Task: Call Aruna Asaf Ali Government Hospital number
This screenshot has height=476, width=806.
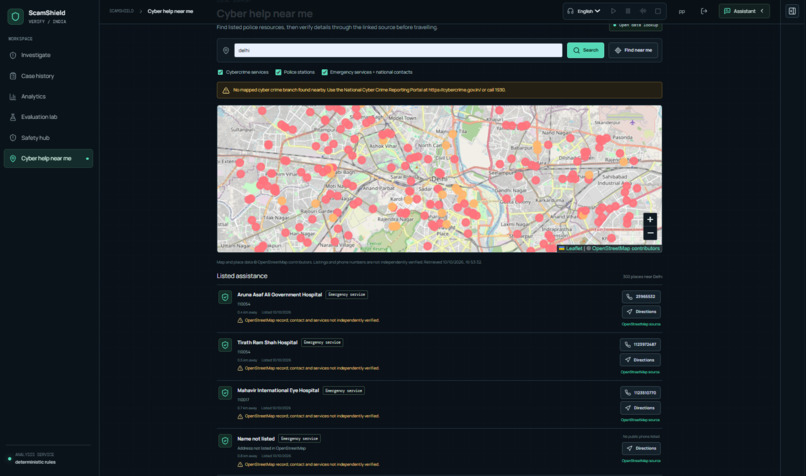Action: click(641, 297)
